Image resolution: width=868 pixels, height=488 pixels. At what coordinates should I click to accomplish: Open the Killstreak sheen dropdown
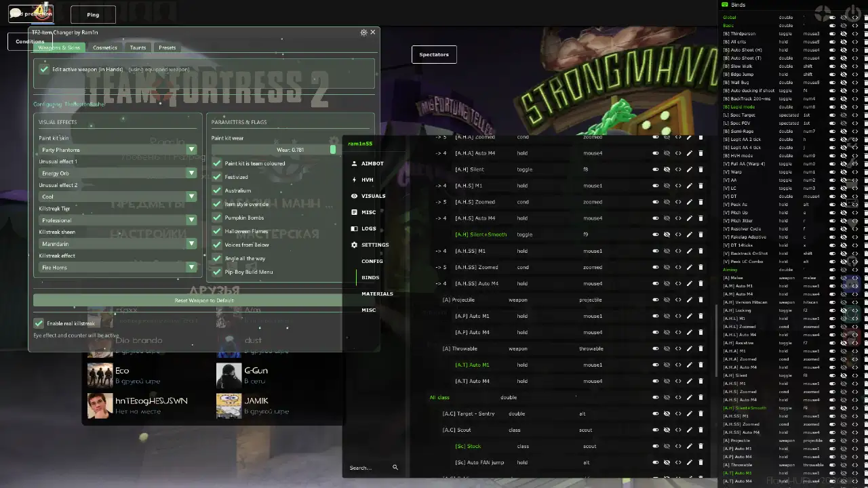tap(118, 244)
